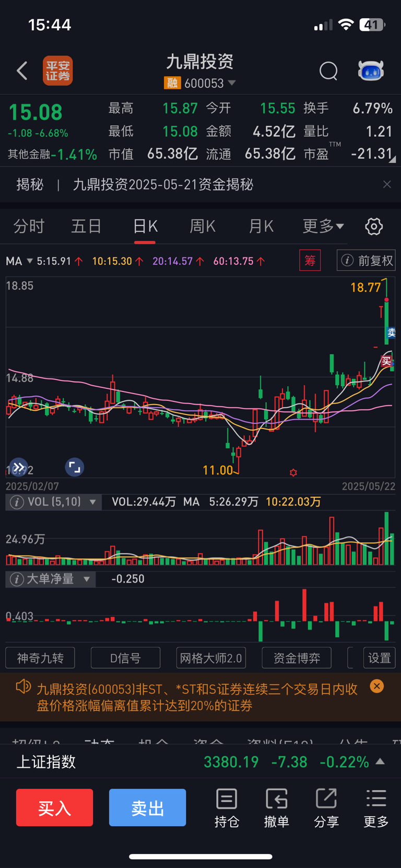Viewport: 401px width, 868px height.
Task: Open 分享 share icon
Action: click(x=326, y=808)
